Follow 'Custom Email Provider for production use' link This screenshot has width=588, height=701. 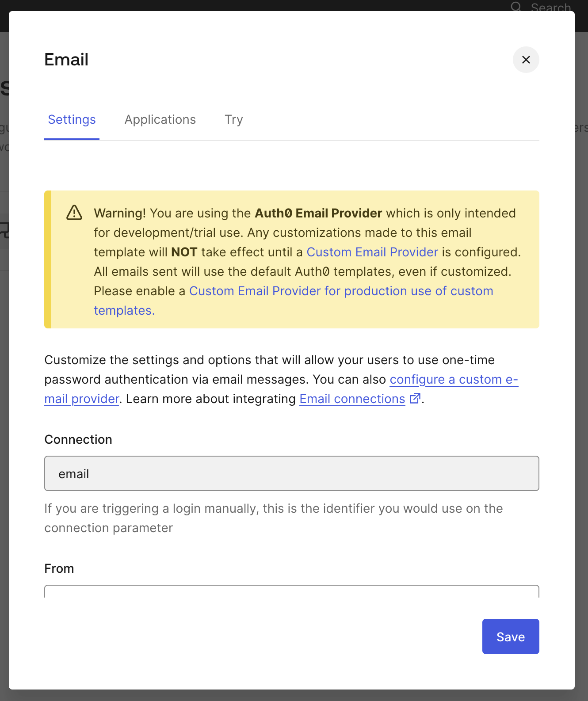point(341,291)
